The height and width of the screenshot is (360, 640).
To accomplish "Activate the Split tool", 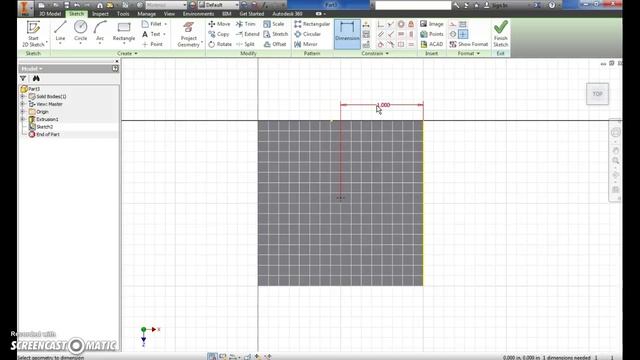I will 245,44.
